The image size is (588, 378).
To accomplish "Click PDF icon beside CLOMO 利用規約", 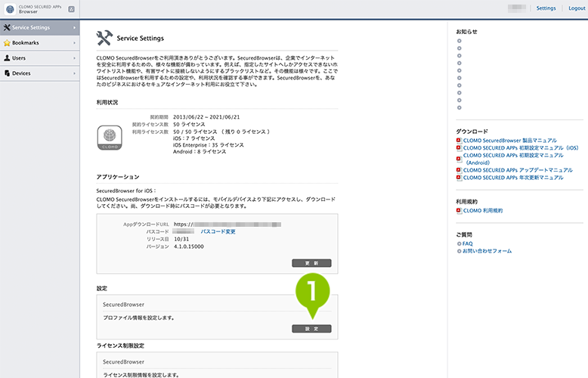I will 459,211.
